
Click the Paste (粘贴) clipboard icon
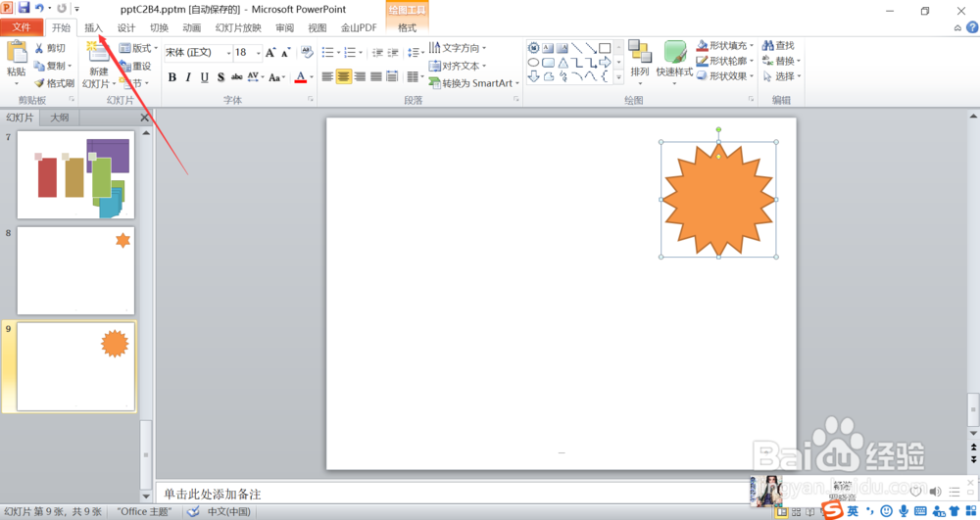coord(17,53)
